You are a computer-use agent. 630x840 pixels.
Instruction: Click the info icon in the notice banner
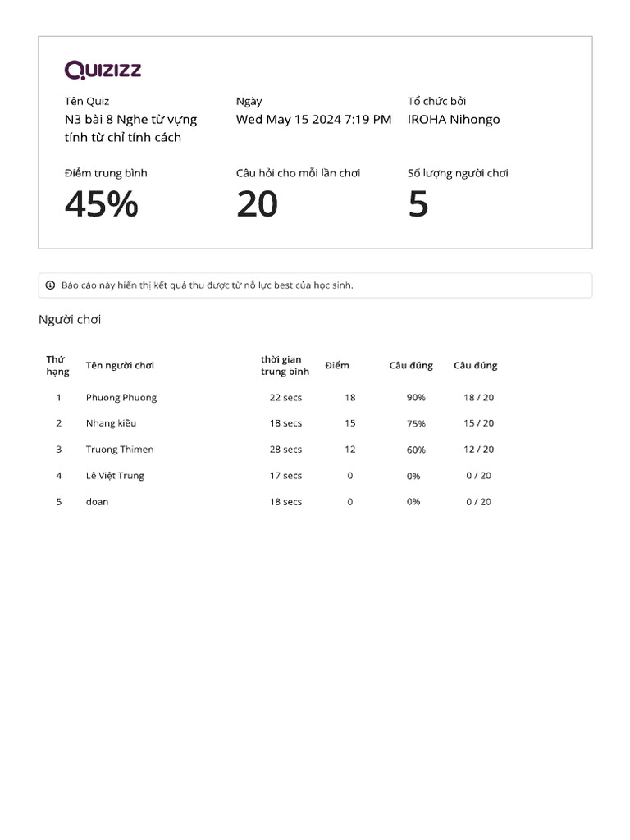51,285
